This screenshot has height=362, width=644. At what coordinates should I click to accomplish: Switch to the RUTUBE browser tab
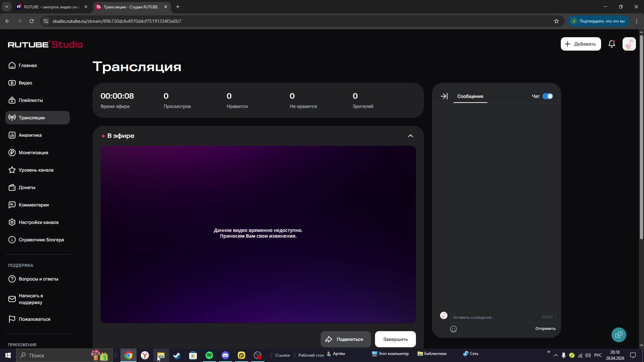[52, 7]
